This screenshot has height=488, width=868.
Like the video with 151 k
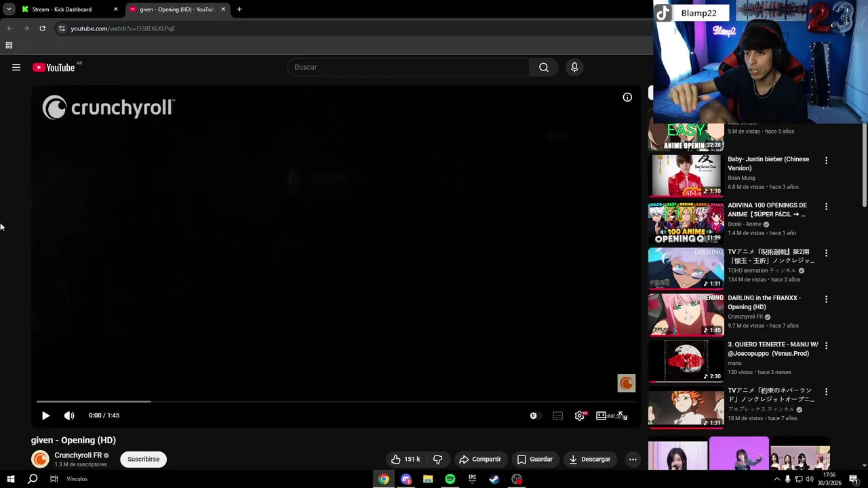406,459
